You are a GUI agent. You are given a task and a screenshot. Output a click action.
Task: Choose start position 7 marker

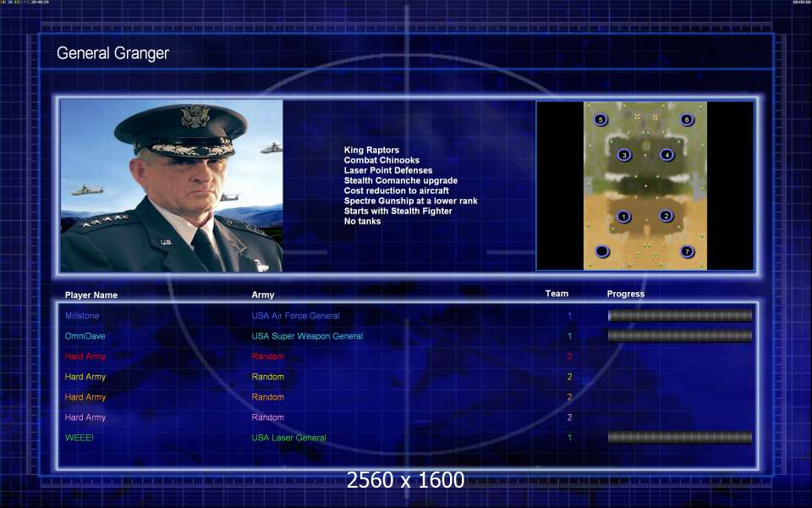(x=687, y=251)
